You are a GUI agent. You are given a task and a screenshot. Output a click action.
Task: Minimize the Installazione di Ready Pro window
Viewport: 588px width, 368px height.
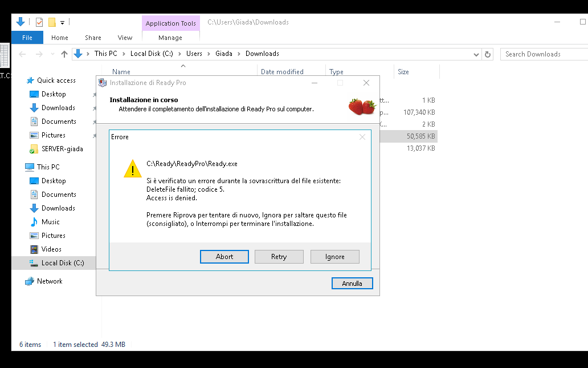(x=315, y=83)
